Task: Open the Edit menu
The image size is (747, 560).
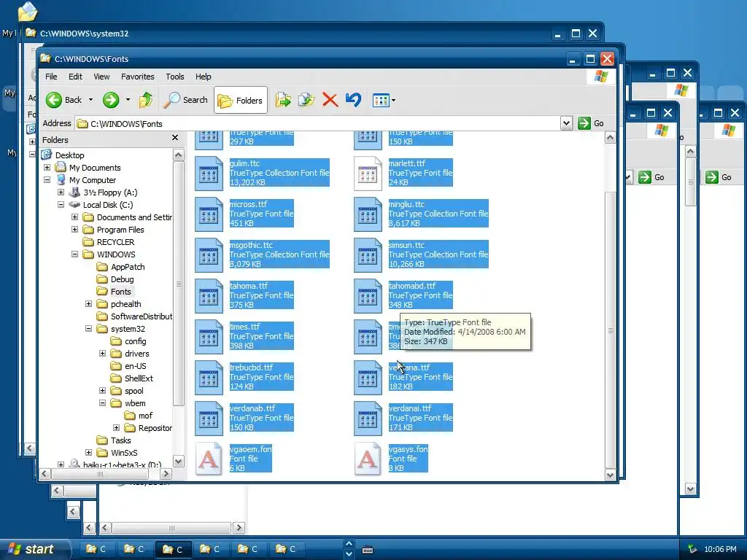Action: (75, 77)
